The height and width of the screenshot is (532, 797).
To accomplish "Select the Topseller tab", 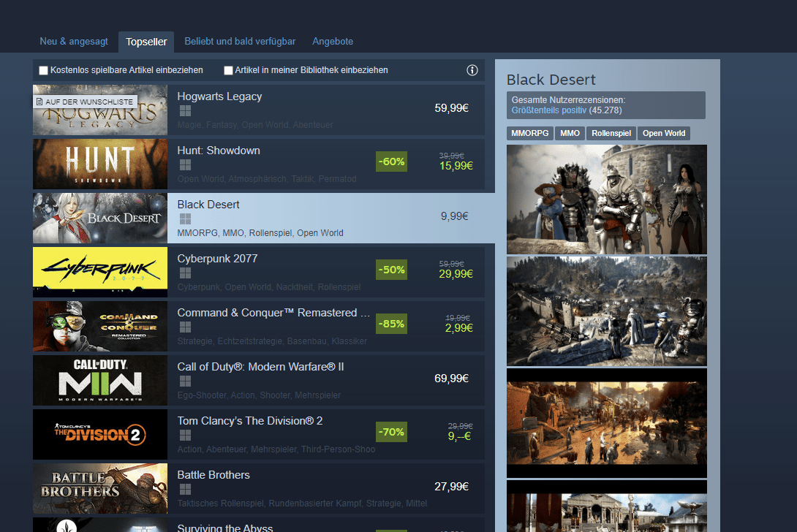I will (x=146, y=42).
